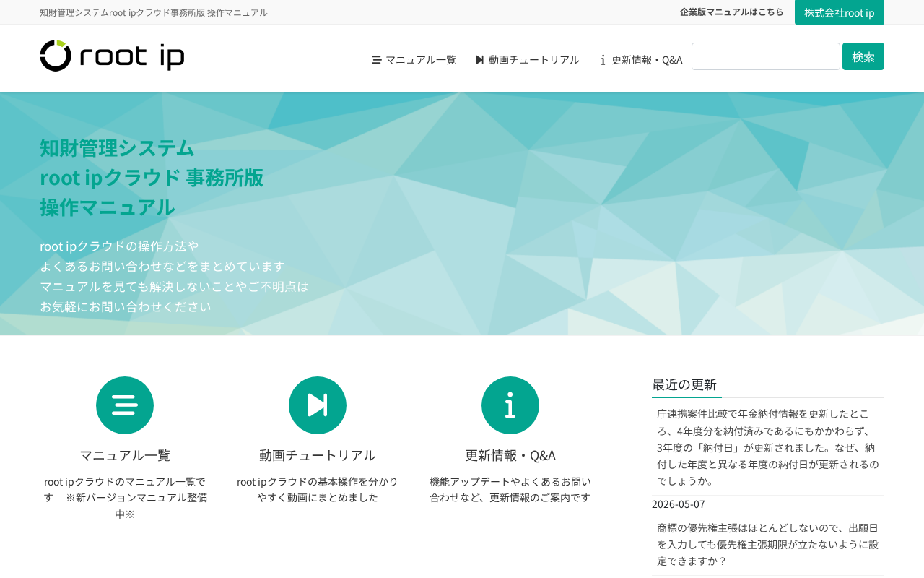Select 動画チュートリアル in the navigation menu
This screenshot has width=924, height=578.
tap(527, 59)
